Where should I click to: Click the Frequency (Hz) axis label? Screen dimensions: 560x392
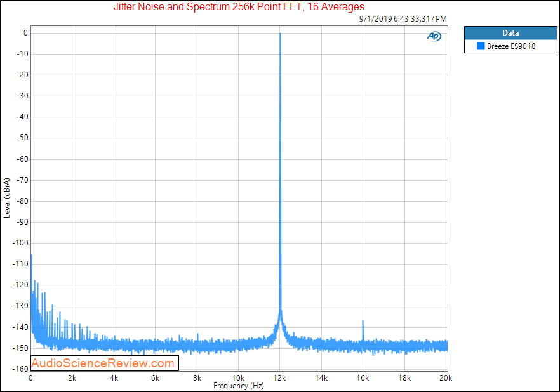pos(239,386)
